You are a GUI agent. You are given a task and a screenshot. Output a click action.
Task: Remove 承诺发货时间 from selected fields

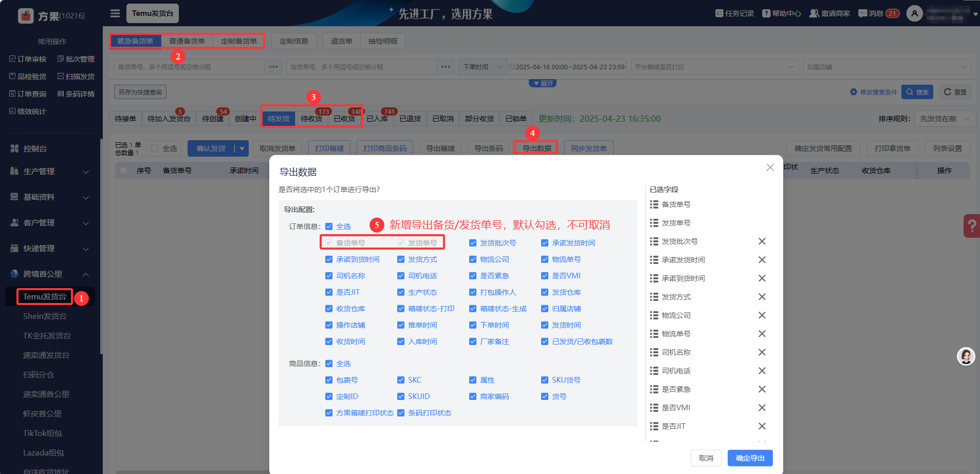762,260
